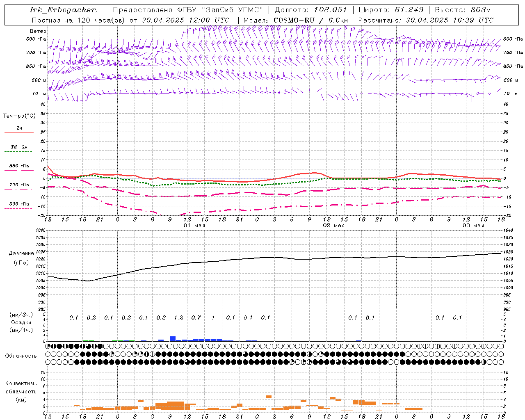This screenshot has width=525, height=420.
Task: Click the (мм/3ч.) units label
Action: [21, 315]
